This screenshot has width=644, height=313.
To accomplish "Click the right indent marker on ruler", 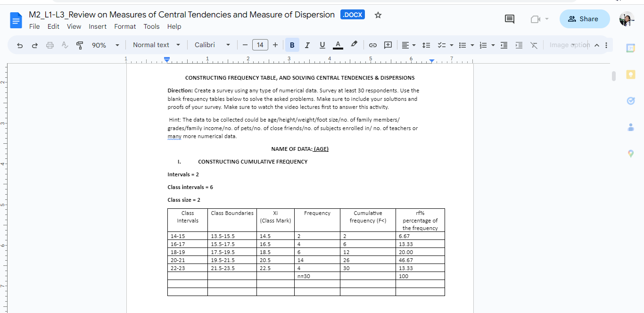I will pos(433,61).
